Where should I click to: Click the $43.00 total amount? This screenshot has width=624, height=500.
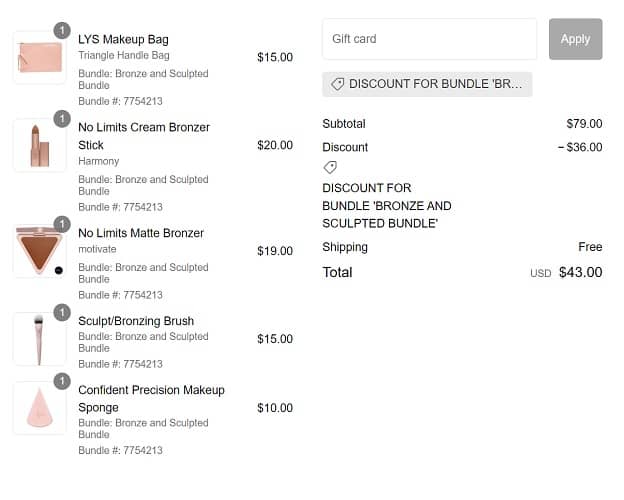[580, 272]
